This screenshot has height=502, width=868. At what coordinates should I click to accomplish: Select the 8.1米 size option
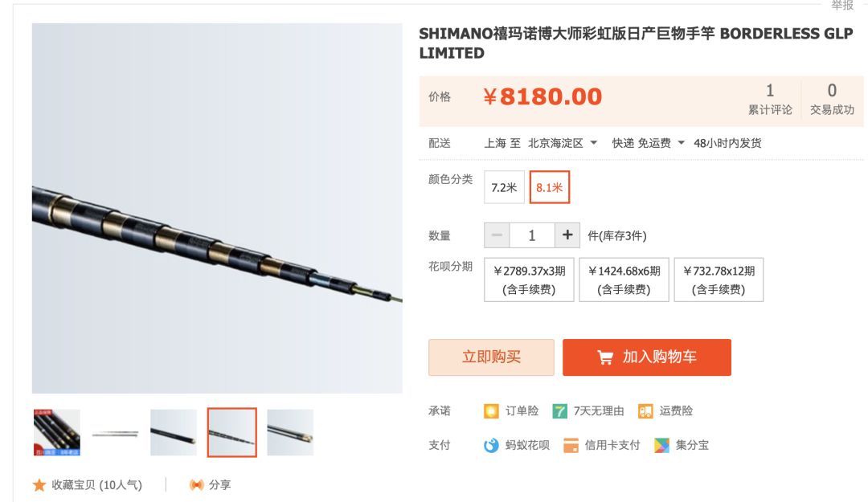[x=550, y=188]
